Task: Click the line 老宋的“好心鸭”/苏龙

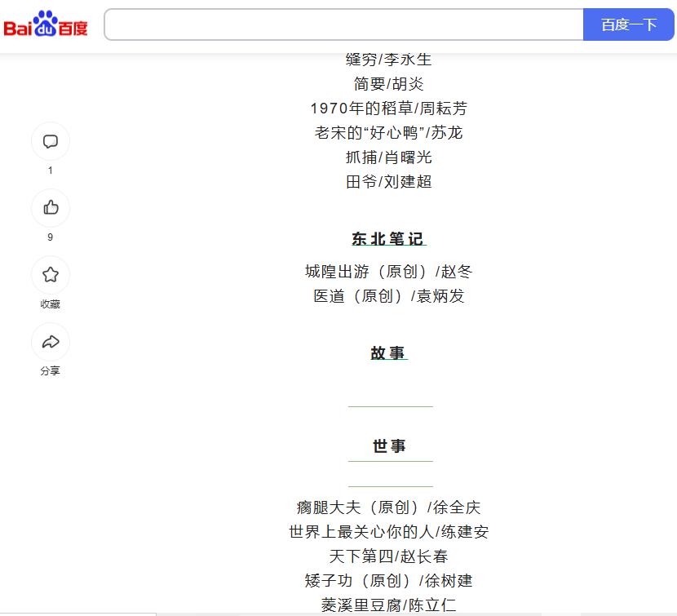Action: (x=388, y=133)
